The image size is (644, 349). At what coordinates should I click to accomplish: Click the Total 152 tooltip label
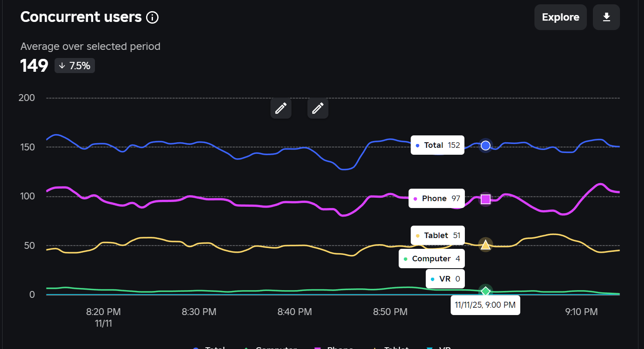437,145
